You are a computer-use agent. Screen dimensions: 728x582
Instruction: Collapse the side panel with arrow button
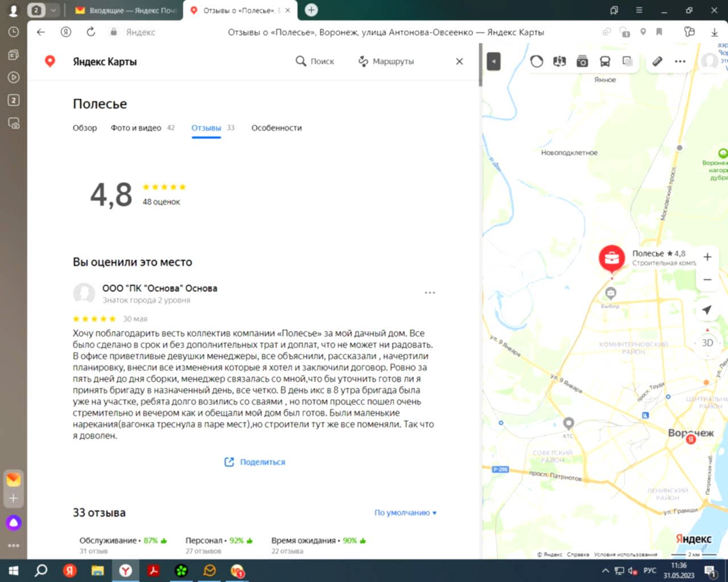coord(494,61)
